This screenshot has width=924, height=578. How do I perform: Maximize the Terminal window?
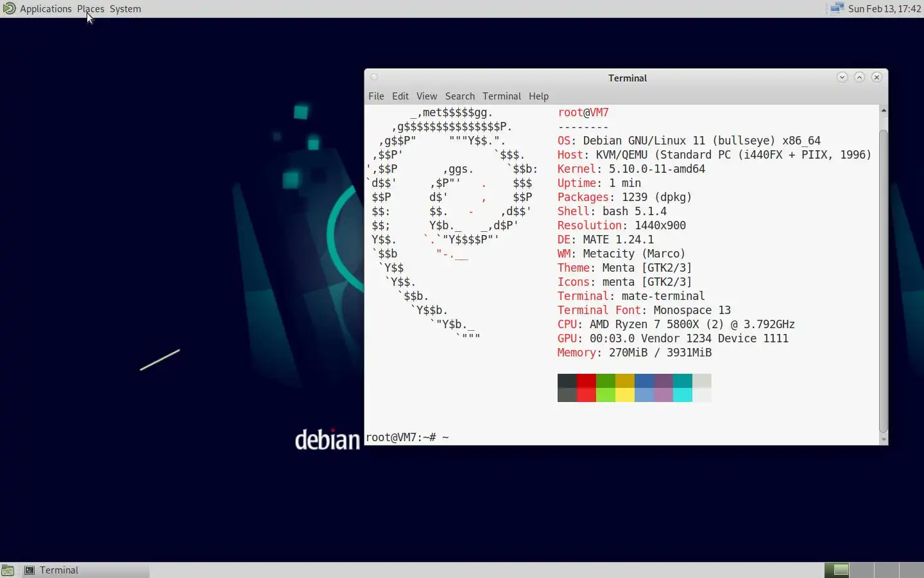pyautogui.click(x=859, y=77)
